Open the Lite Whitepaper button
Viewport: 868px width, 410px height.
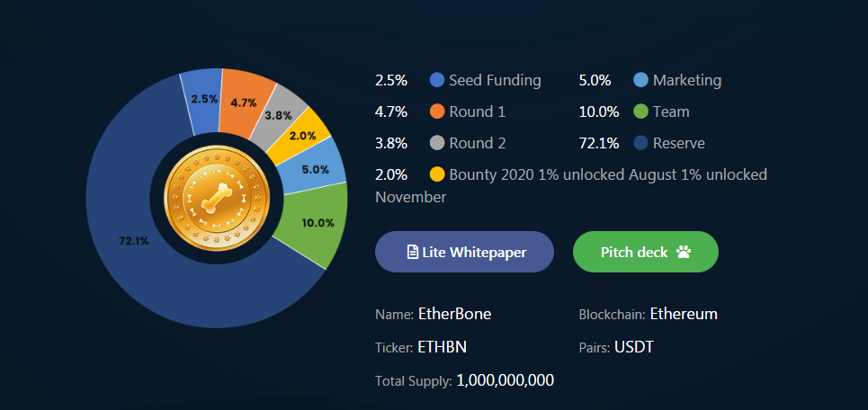pos(464,252)
